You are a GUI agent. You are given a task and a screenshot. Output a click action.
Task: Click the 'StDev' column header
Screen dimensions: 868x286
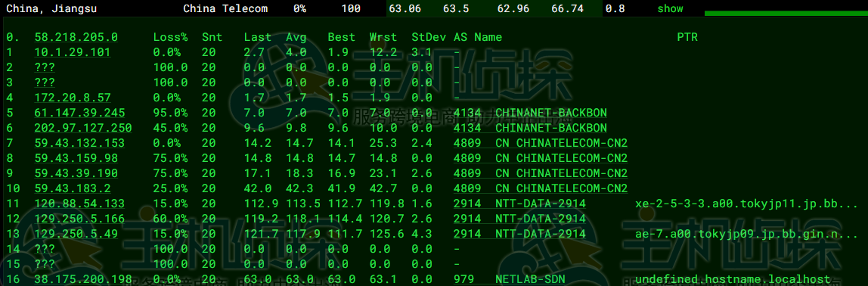[429, 37]
